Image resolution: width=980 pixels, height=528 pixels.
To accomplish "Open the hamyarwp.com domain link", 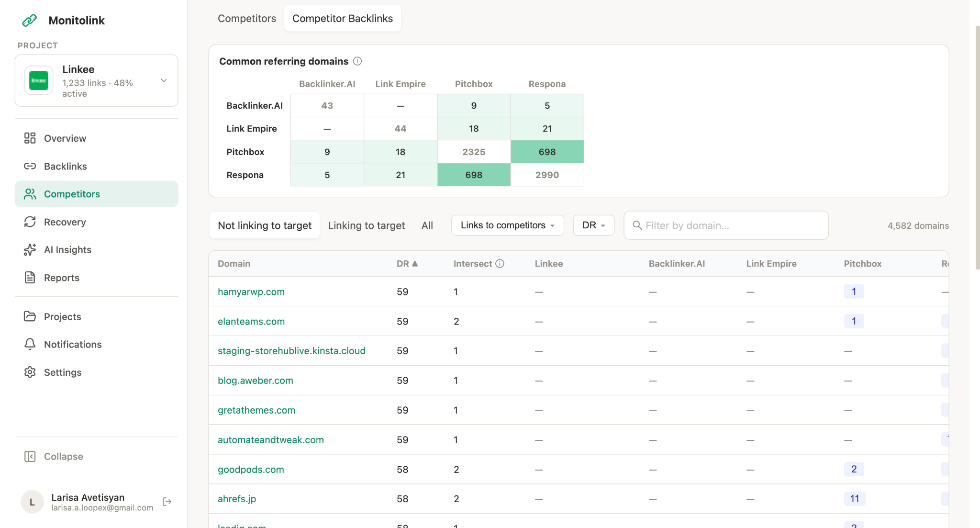I will (x=251, y=292).
